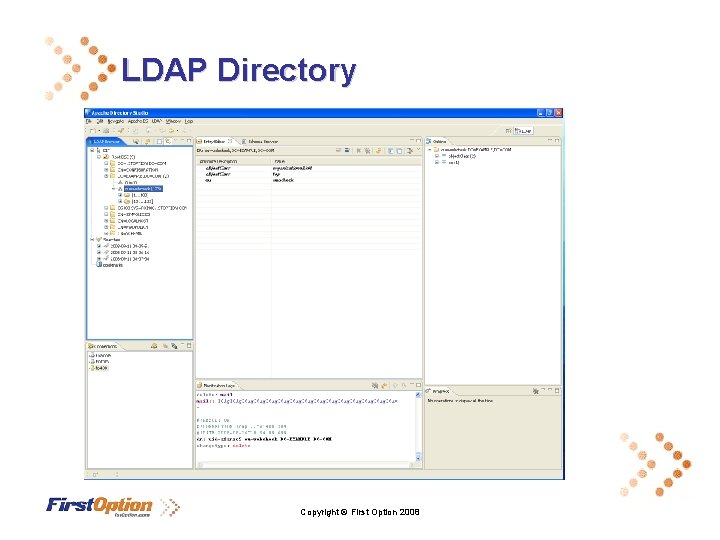
Task: Click Clear icon in Modification Logs toolbar
Action: [375, 385]
